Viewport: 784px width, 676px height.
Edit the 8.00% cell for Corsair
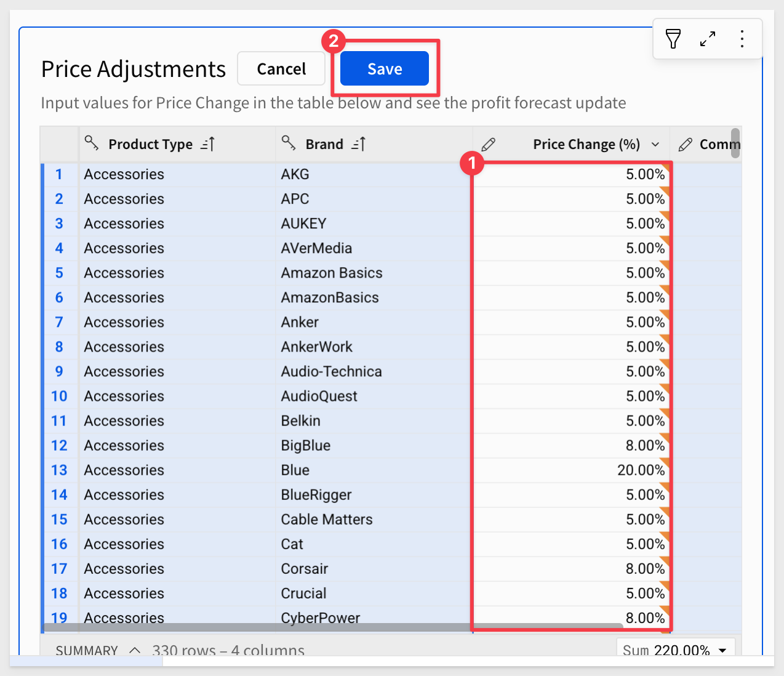point(571,568)
